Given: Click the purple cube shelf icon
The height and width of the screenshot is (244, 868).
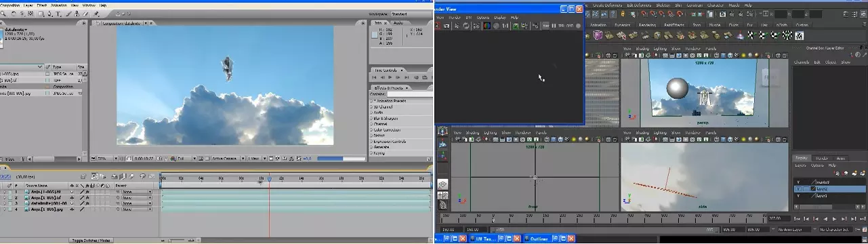Looking at the screenshot, I should point(597,35).
